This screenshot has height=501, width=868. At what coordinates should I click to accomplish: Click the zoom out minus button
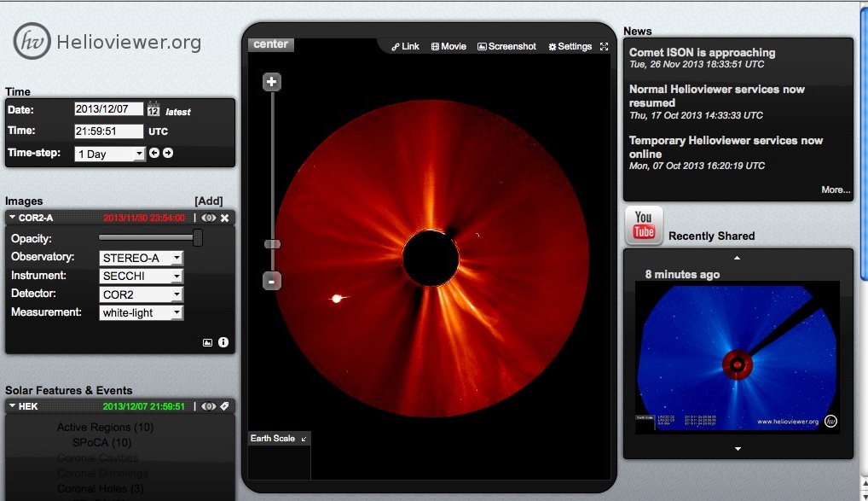pos(272,281)
